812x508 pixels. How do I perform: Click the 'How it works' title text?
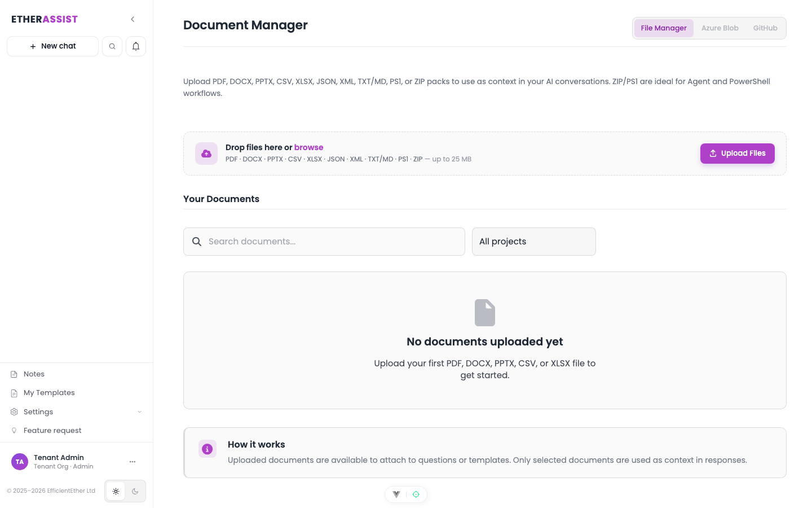[257, 445]
